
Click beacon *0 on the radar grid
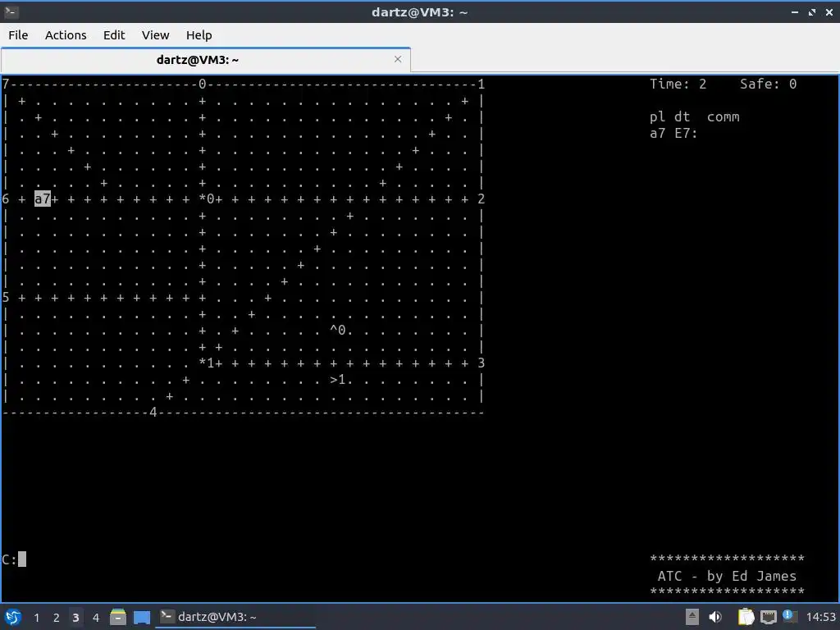pos(207,199)
